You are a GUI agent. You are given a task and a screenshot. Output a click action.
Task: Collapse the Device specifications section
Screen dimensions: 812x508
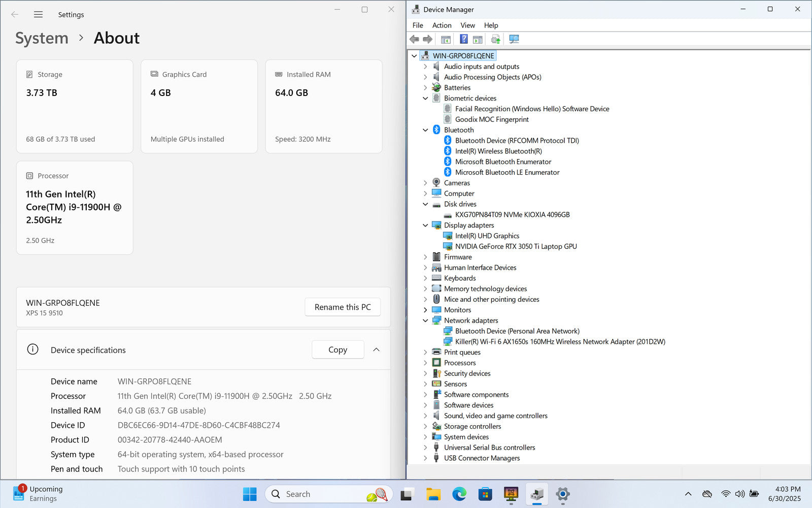click(376, 350)
